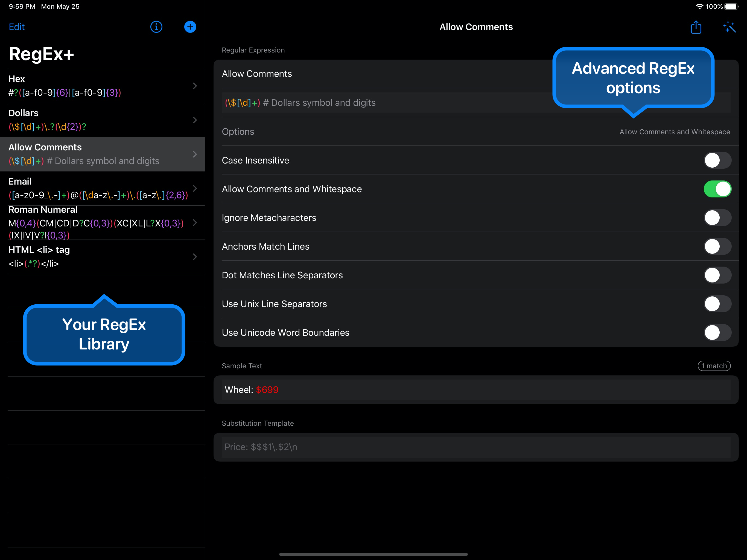Tap the 1 match badge
This screenshot has height=560, width=747.
click(714, 366)
